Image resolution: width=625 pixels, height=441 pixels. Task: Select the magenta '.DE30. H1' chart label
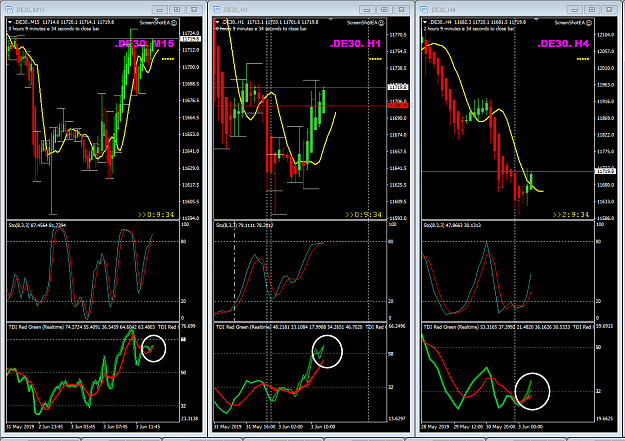[355, 43]
